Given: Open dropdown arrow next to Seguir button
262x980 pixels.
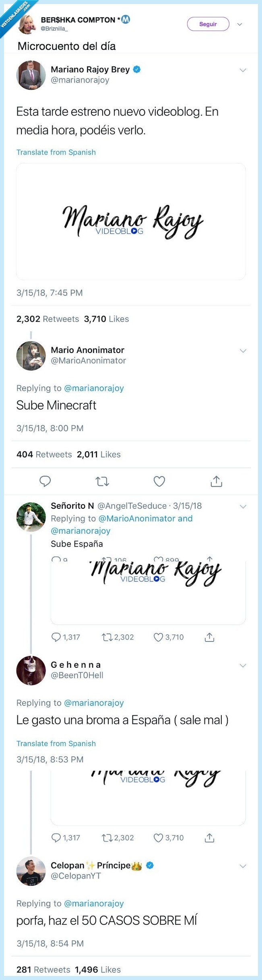Looking at the screenshot, I should pos(240,25).
